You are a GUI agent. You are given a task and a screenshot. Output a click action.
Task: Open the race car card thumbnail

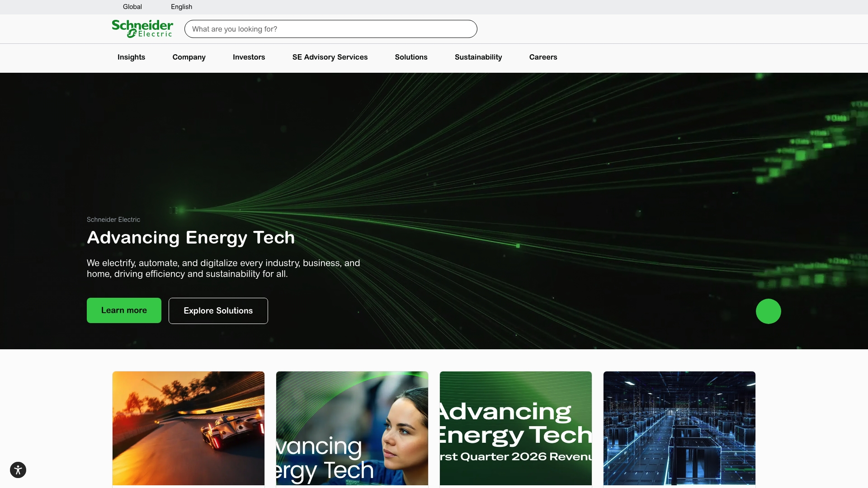pos(189,428)
